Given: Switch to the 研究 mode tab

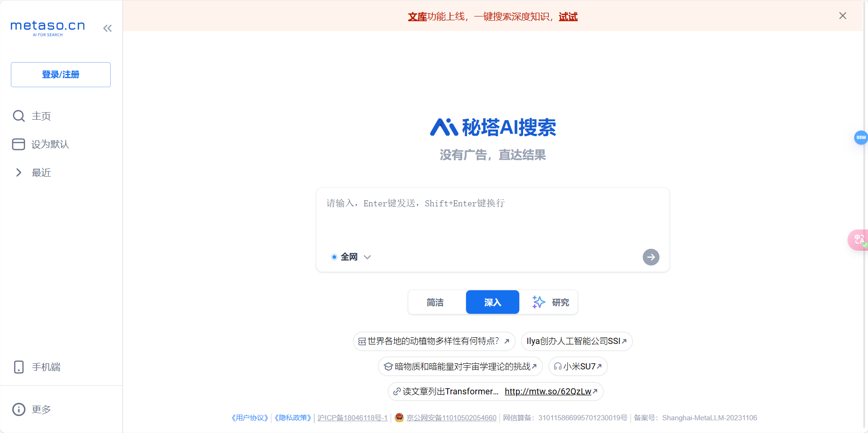Looking at the screenshot, I should [550, 302].
